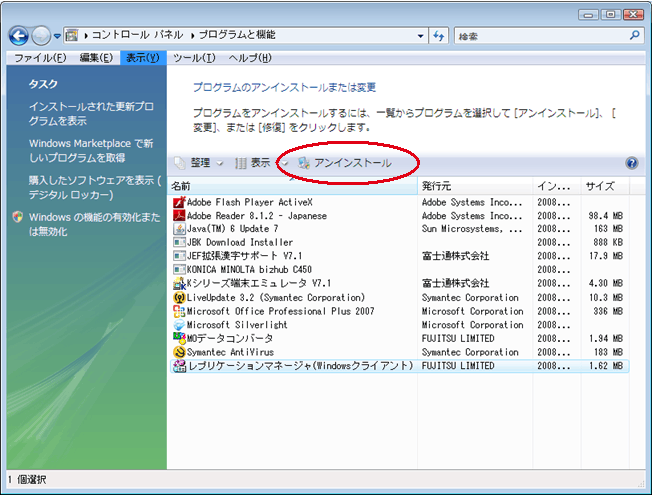The height and width of the screenshot is (495, 652).
Task: Click the Kシリーズ端末エミュレータ V7.1 icon
Action: (x=179, y=283)
